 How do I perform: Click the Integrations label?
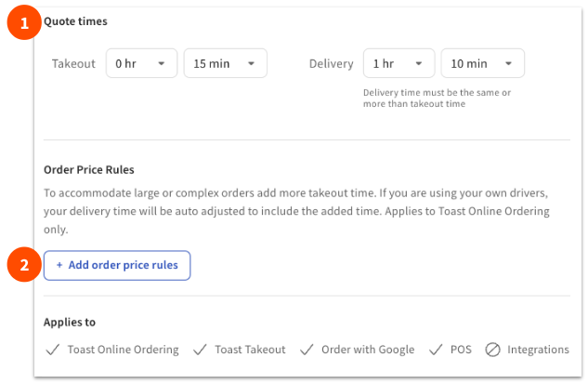click(539, 350)
